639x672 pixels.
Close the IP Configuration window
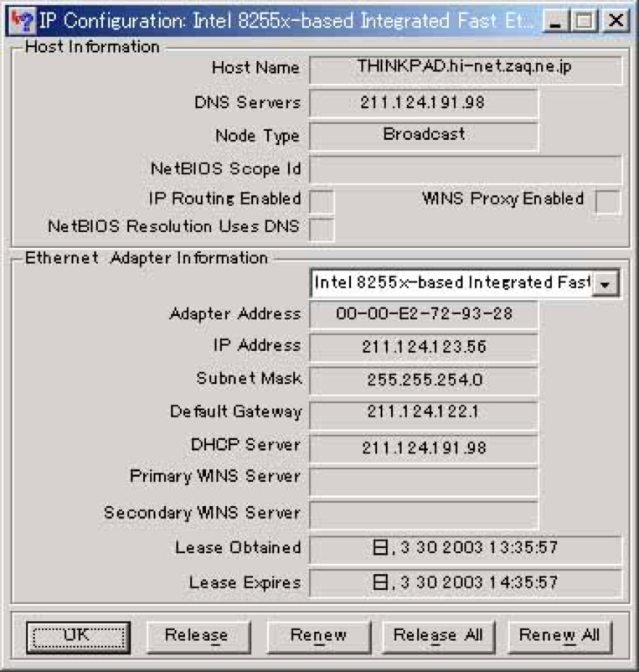tap(615, 21)
